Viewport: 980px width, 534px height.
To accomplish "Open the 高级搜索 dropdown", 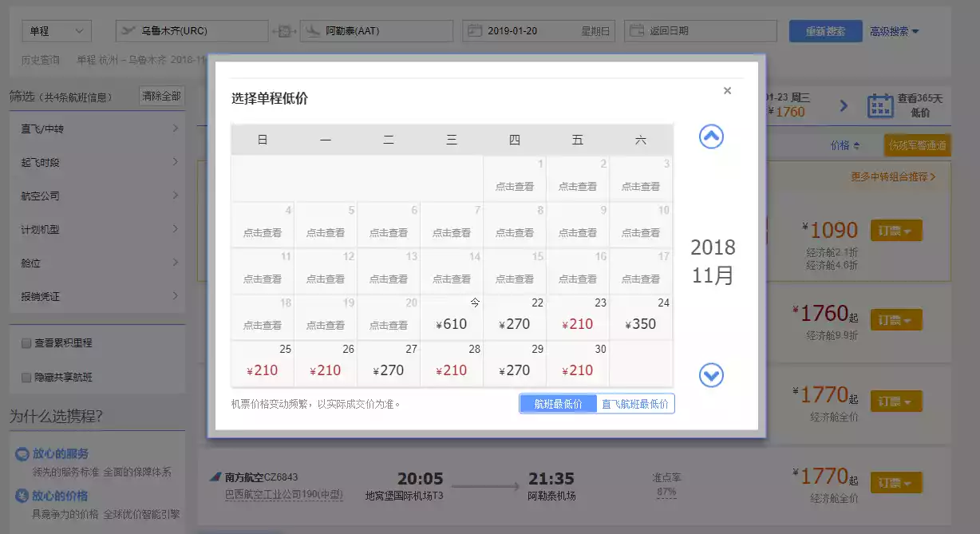I will pos(894,31).
